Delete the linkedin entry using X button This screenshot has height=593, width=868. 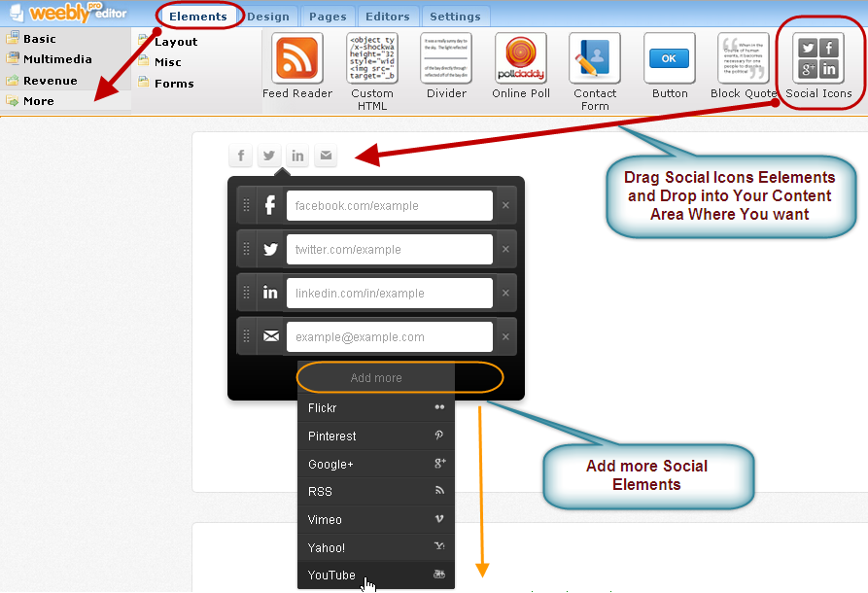505,294
